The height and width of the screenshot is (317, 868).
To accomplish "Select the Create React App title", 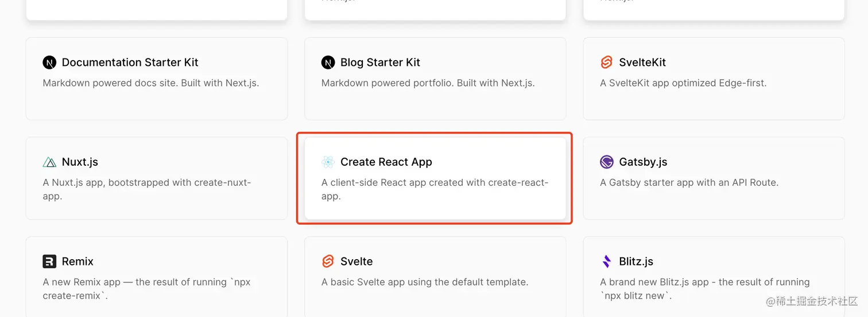I will click(x=386, y=162).
